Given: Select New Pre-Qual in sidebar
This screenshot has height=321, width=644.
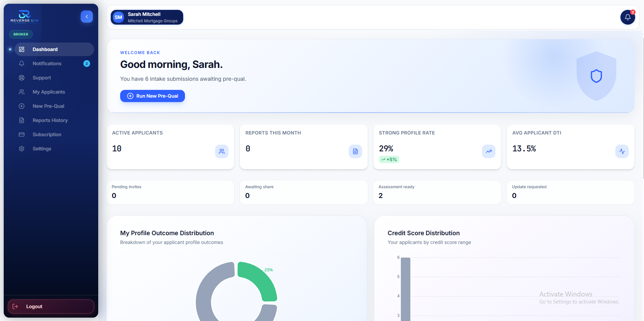Looking at the screenshot, I should [x=54, y=106].
